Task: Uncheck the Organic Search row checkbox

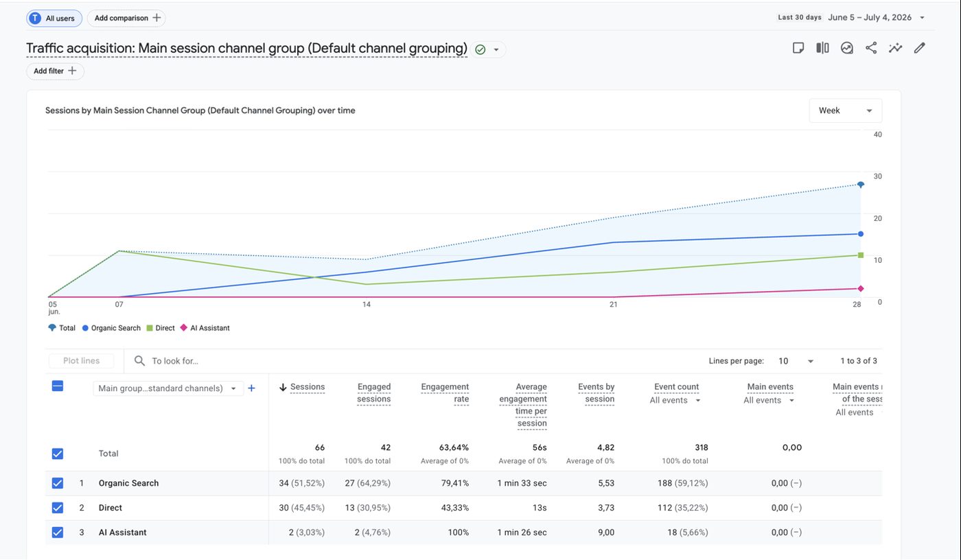Action: click(58, 483)
